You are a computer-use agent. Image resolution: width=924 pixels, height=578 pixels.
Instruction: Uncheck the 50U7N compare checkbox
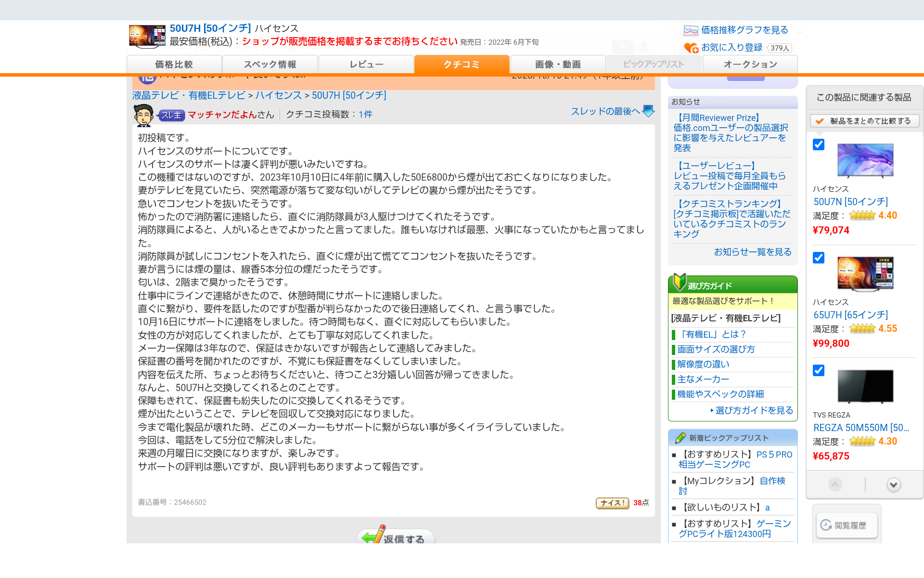819,144
